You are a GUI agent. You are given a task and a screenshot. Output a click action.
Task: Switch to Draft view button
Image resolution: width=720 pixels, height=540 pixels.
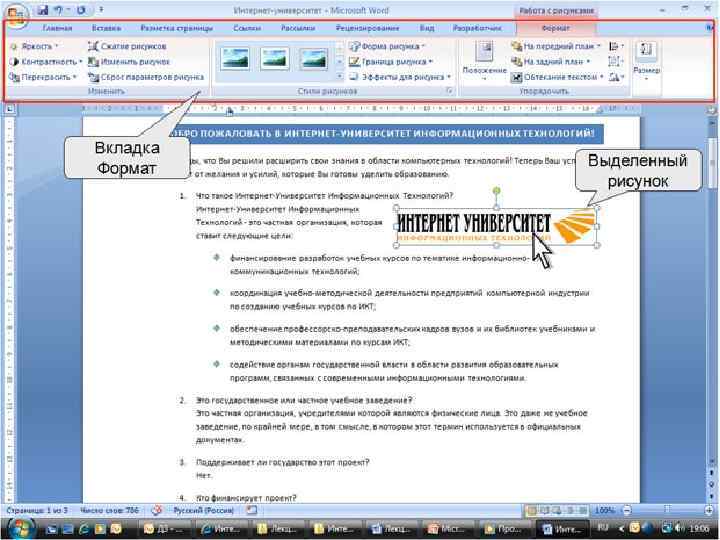(582, 510)
